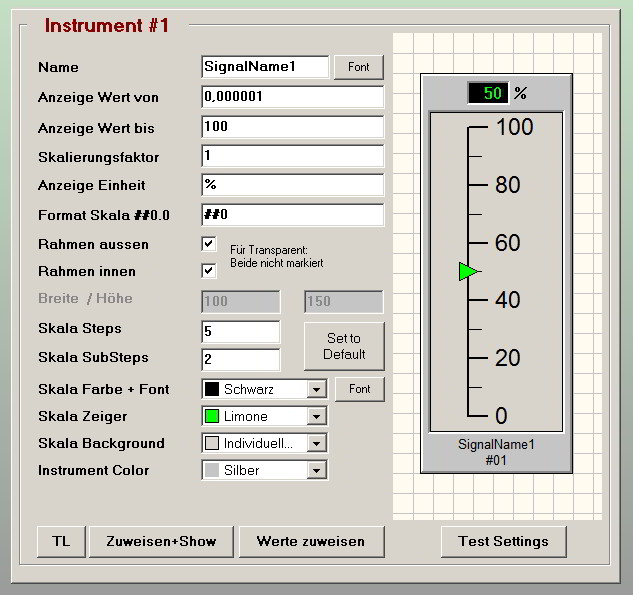Click the Anzeige Wert bis input field
The width and height of the screenshot is (633, 595).
click(x=292, y=127)
